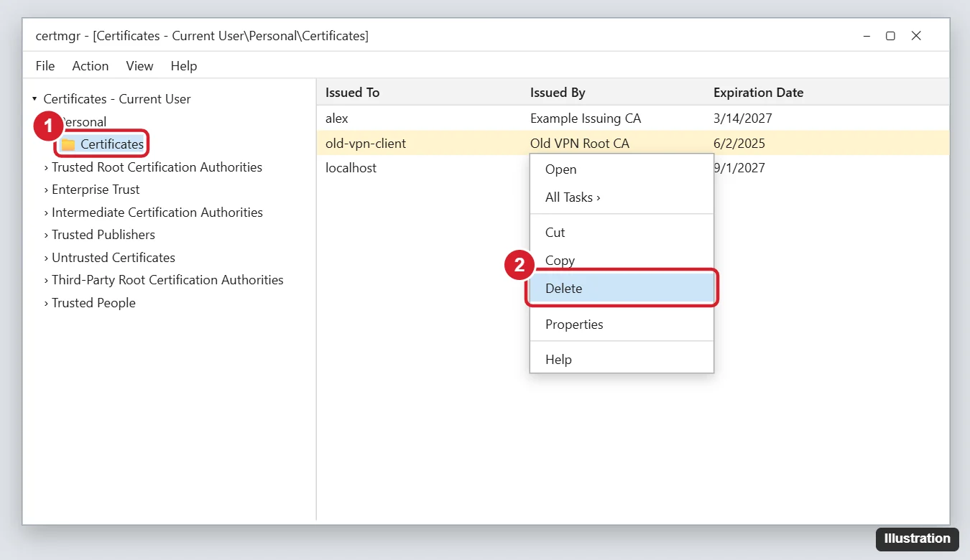Select Cut in the context menu

[622, 233]
